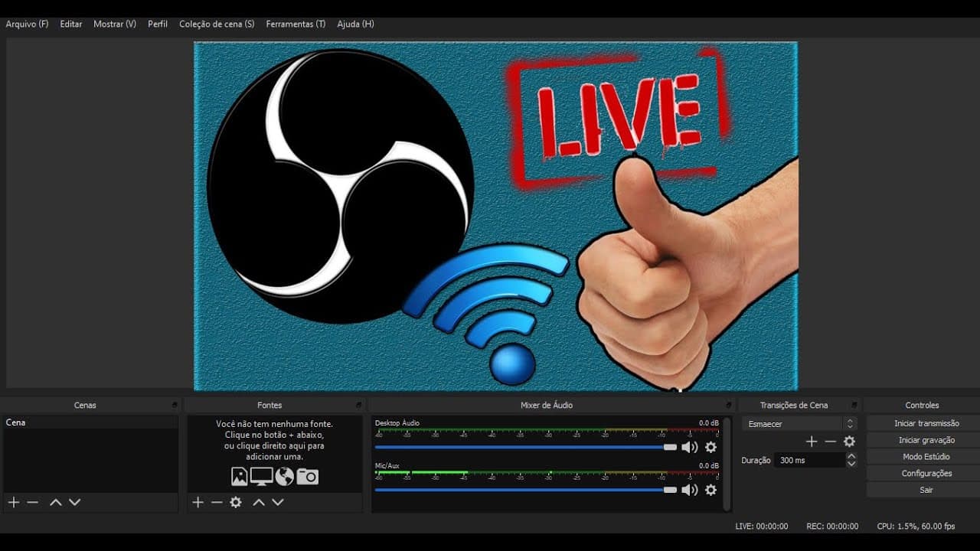Image resolution: width=980 pixels, height=551 pixels.
Task: Click the image source icon in Fontes
Action: (240, 477)
